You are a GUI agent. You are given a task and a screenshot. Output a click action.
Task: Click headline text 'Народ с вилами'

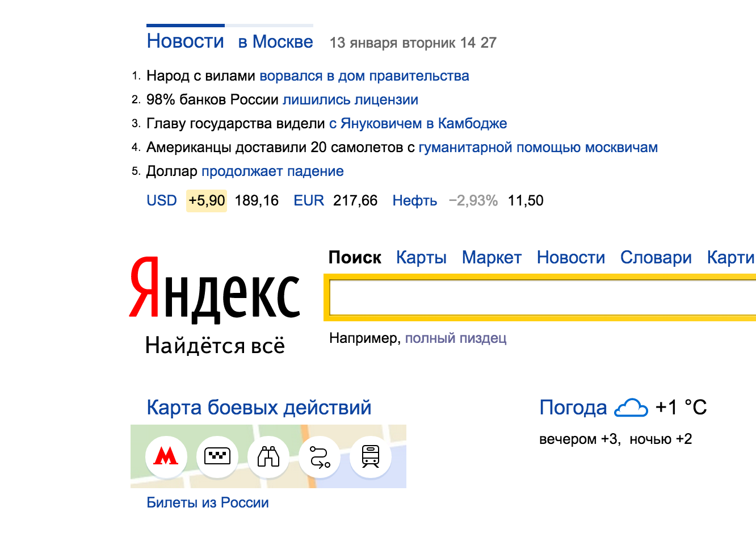[x=201, y=76]
